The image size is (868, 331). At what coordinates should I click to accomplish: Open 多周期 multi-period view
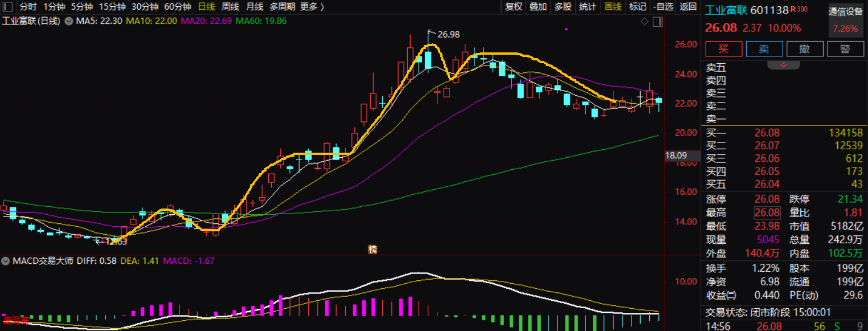[282, 7]
